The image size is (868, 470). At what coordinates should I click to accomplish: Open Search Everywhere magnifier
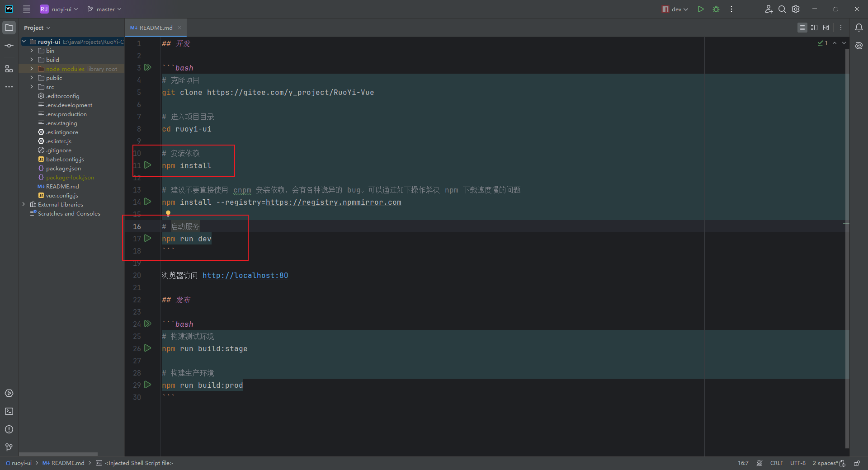782,9
